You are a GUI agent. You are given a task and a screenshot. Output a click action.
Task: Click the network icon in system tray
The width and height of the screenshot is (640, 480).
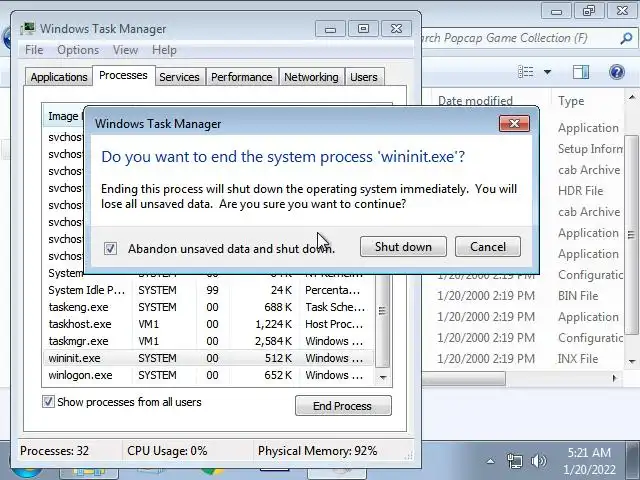[x=514, y=461]
